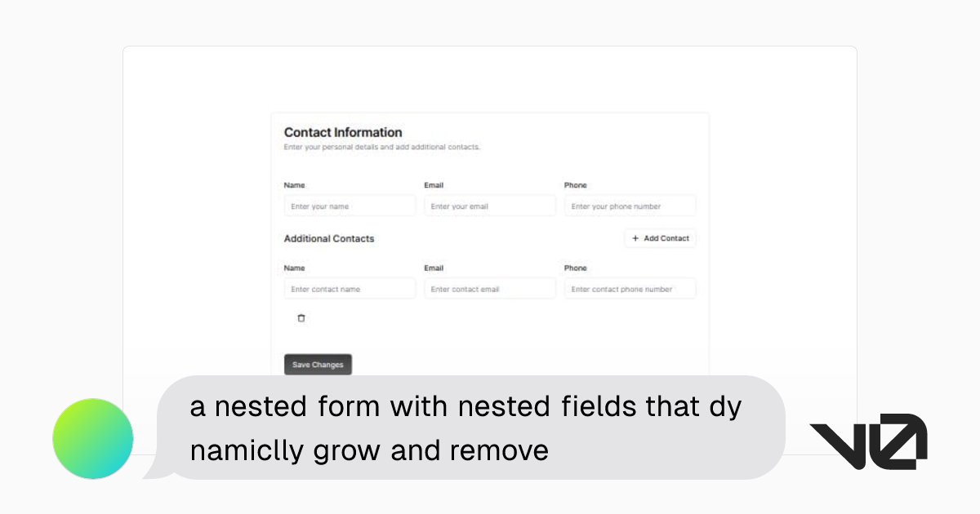Delete the additional contact using the trash icon
980x514 pixels.
[301, 318]
